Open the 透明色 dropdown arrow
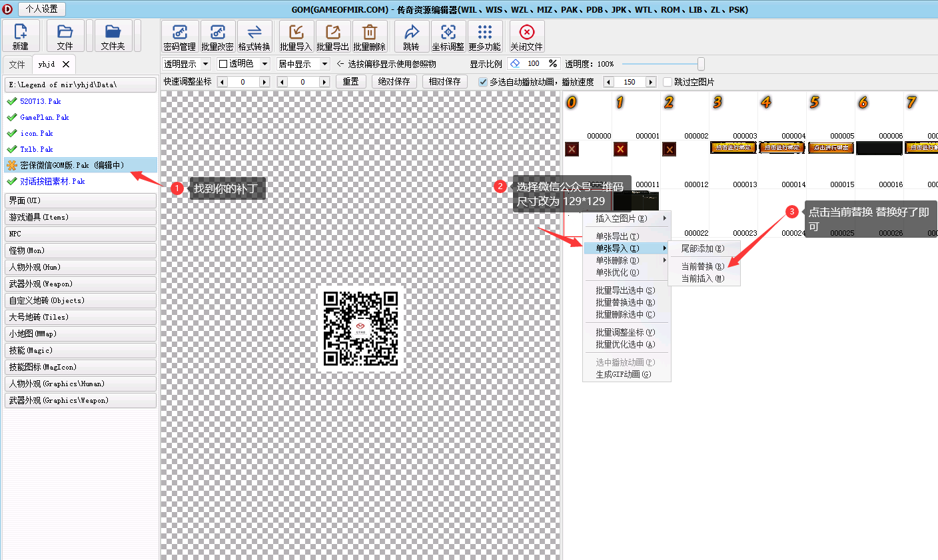This screenshot has height=560, width=938. click(264, 64)
